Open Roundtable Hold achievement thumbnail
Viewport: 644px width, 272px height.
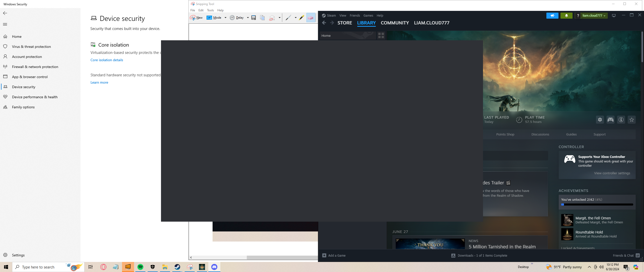point(567,234)
